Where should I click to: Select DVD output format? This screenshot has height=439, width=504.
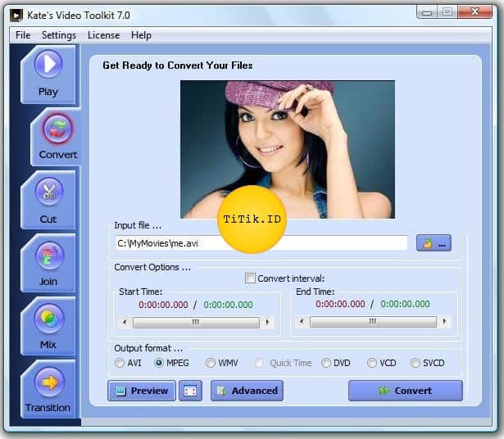click(x=326, y=363)
